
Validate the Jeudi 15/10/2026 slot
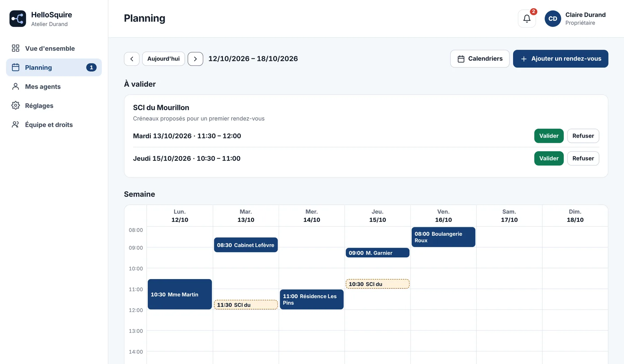tap(549, 158)
